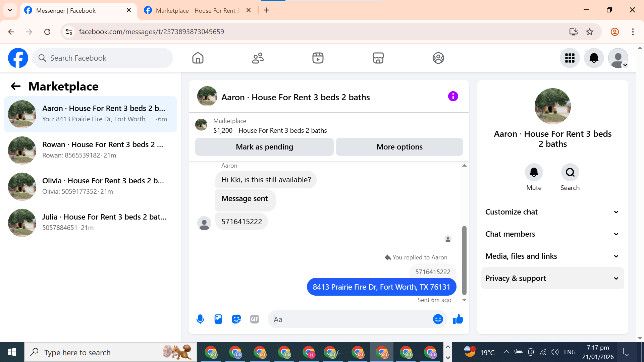Expand Media, files and links

[552, 256]
